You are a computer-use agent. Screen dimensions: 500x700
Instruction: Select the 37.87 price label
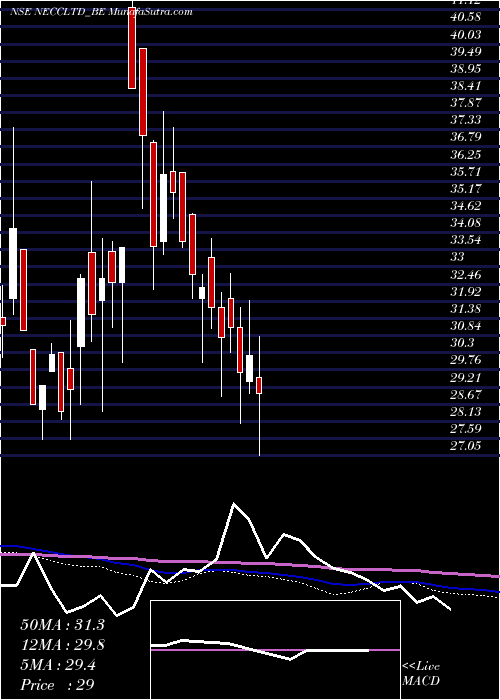[x=467, y=103]
